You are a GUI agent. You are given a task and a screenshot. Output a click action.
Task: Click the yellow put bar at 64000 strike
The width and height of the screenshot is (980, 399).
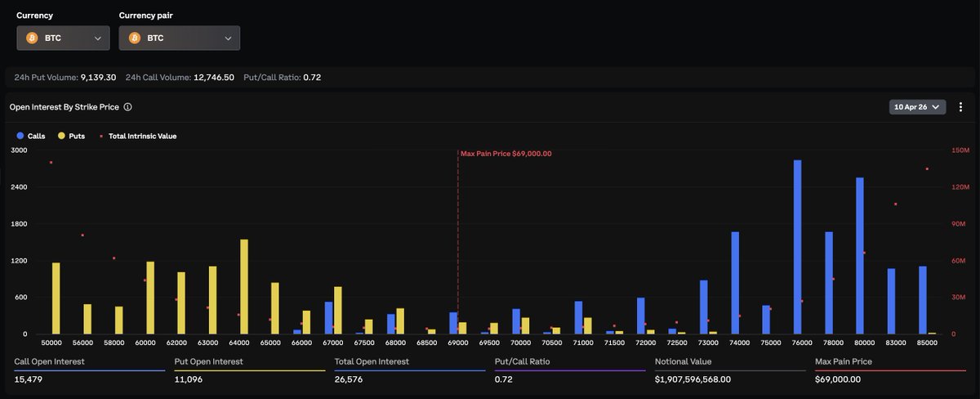tap(244, 286)
